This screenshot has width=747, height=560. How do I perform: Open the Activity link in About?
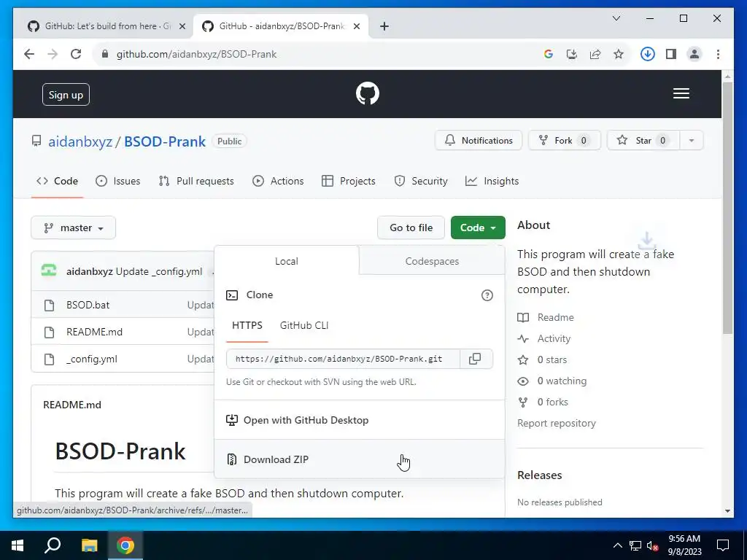tap(544, 338)
